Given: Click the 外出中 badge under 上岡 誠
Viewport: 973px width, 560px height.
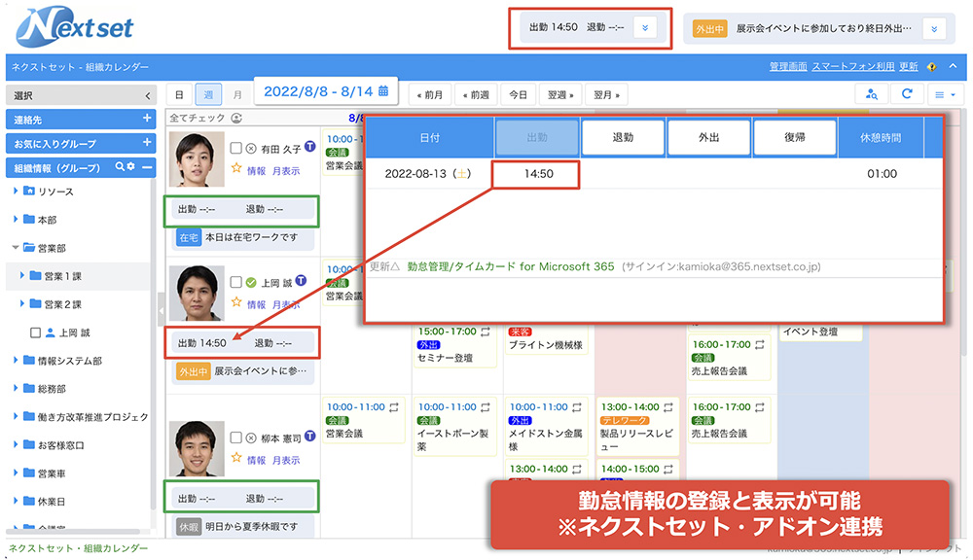Looking at the screenshot, I should point(193,371).
